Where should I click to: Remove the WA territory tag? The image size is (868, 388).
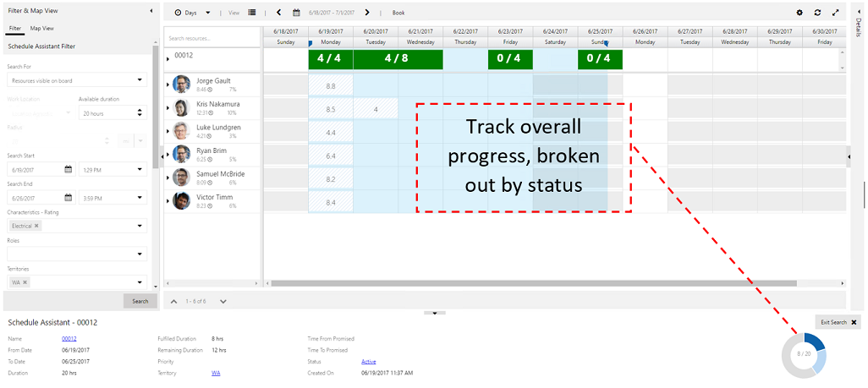(x=25, y=281)
